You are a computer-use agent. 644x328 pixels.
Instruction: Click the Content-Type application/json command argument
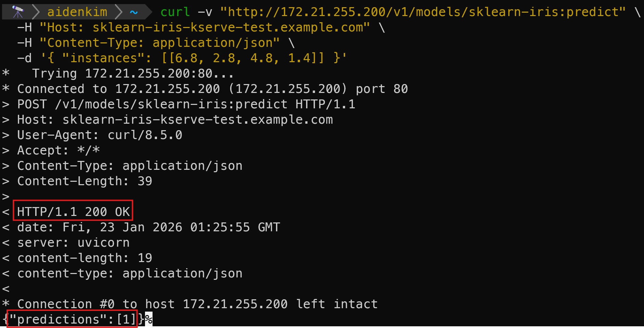(160, 43)
